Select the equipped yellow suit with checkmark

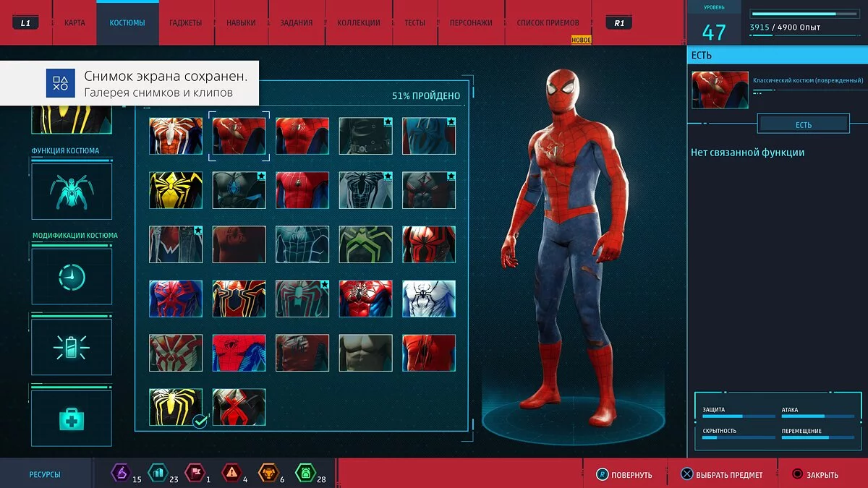coord(176,407)
